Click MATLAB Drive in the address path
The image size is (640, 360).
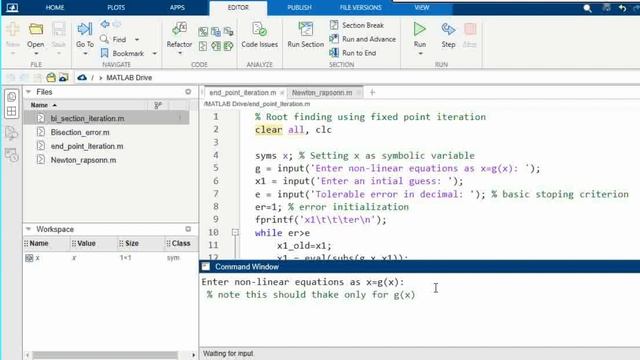coord(129,78)
